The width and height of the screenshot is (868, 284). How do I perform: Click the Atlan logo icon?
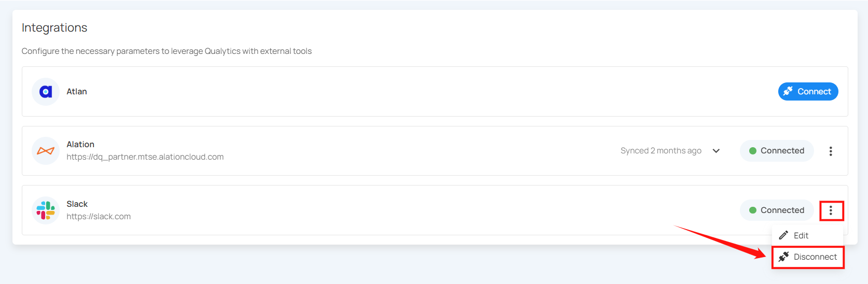click(x=46, y=92)
